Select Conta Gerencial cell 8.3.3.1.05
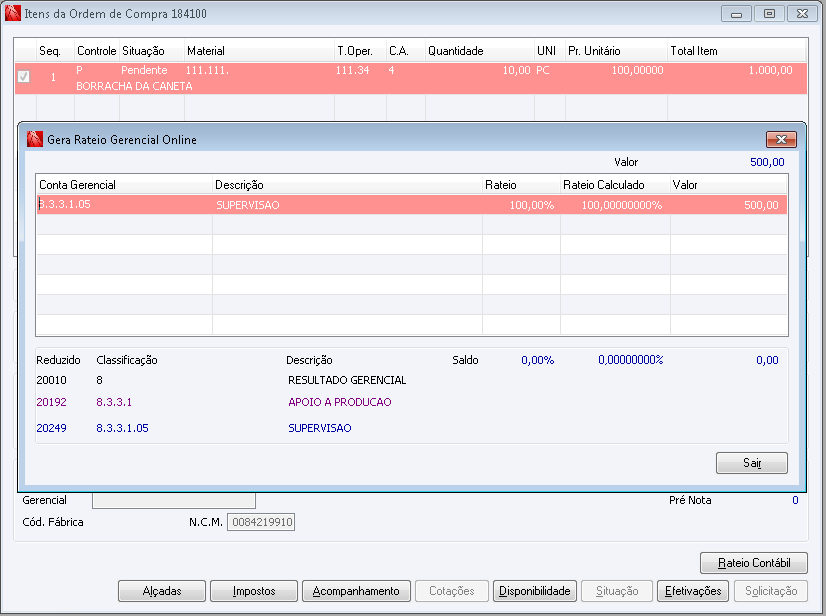This screenshot has width=826, height=616. [x=124, y=204]
